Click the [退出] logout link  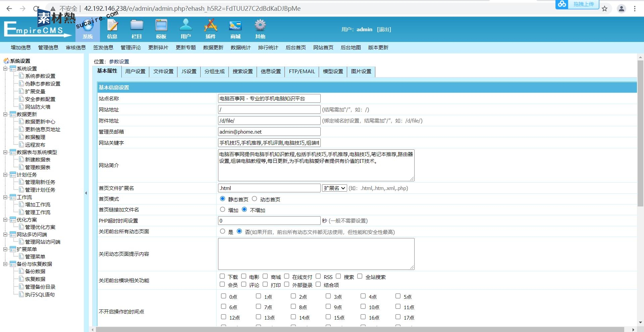point(384,30)
